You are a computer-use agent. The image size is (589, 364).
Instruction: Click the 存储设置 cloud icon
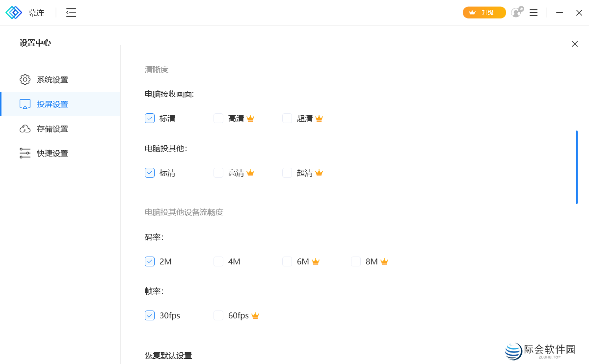click(x=25, y=128)
